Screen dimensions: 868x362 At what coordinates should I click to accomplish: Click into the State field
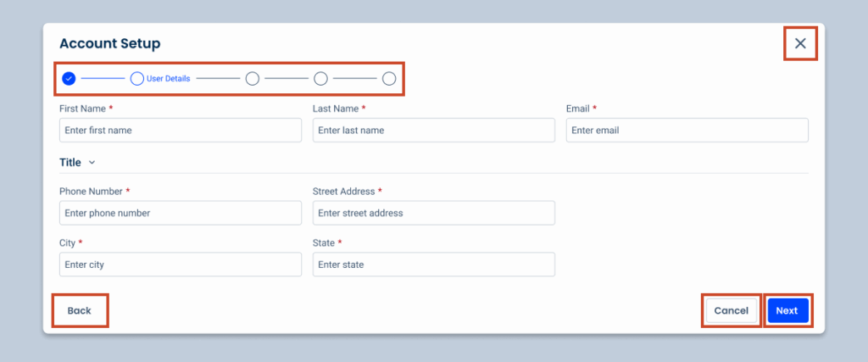click(x=433, y=265)
